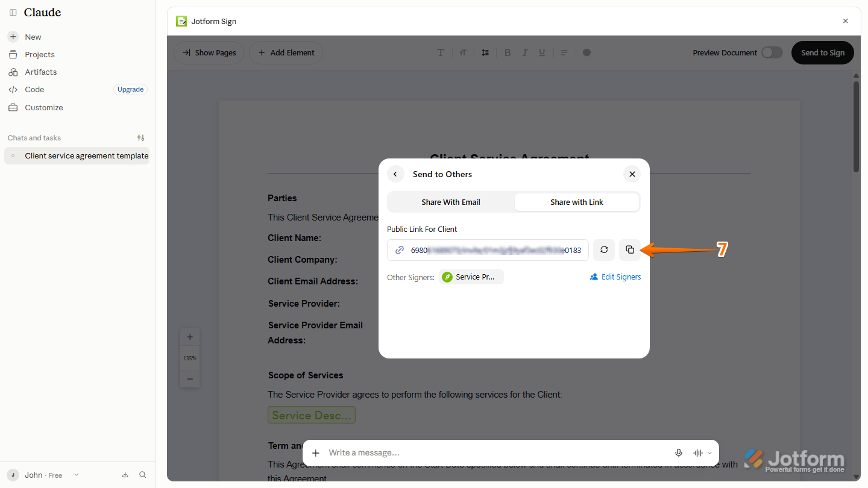Toggle the Preview Document switch
The height and width of the screenshot is (488, 868).
click(x=772, y=52)
